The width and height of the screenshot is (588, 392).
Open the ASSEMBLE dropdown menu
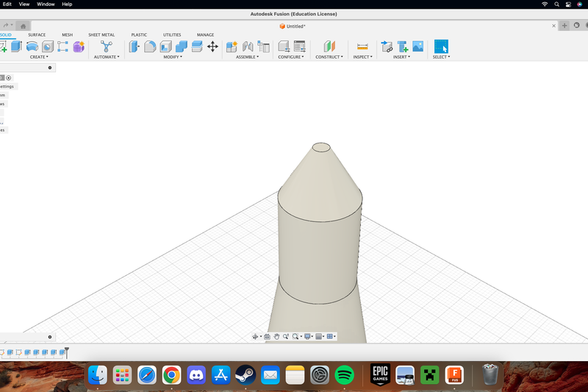pyautogui.click(x=247, y=57)
